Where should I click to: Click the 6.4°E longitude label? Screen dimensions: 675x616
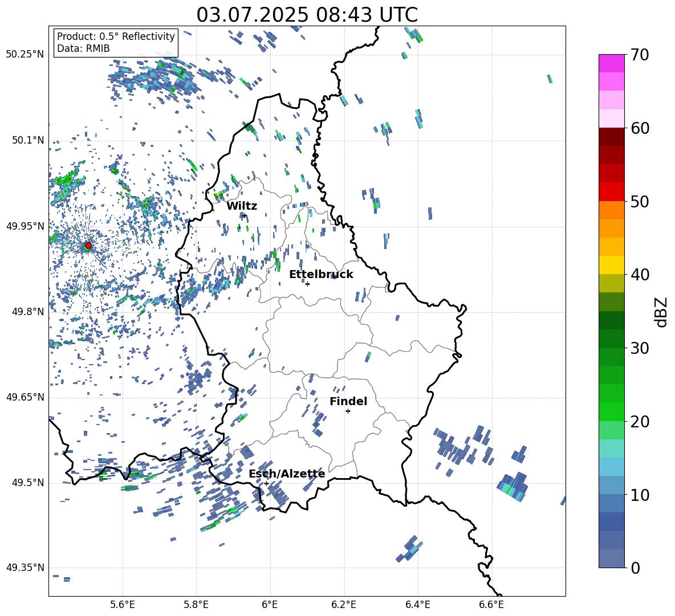(x=417, y=605)
